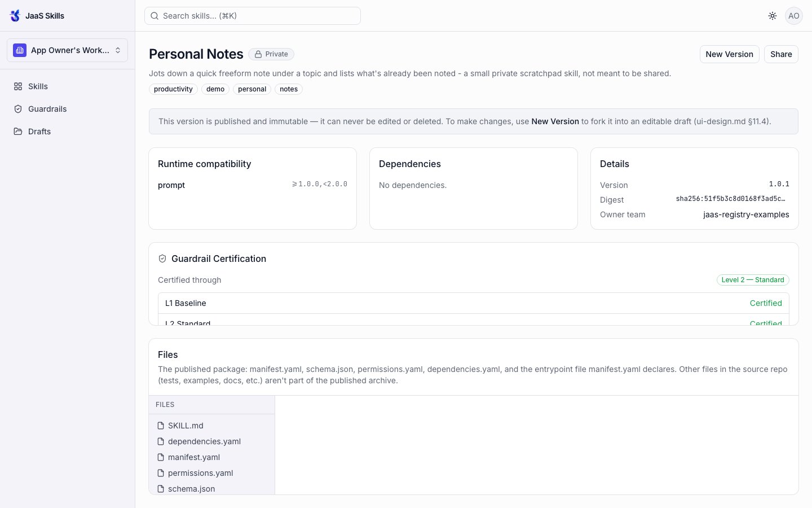The height and width of the screenshot is (508, 812).
Task: Click the FILES column header
Action: click(x=165, y=405)
